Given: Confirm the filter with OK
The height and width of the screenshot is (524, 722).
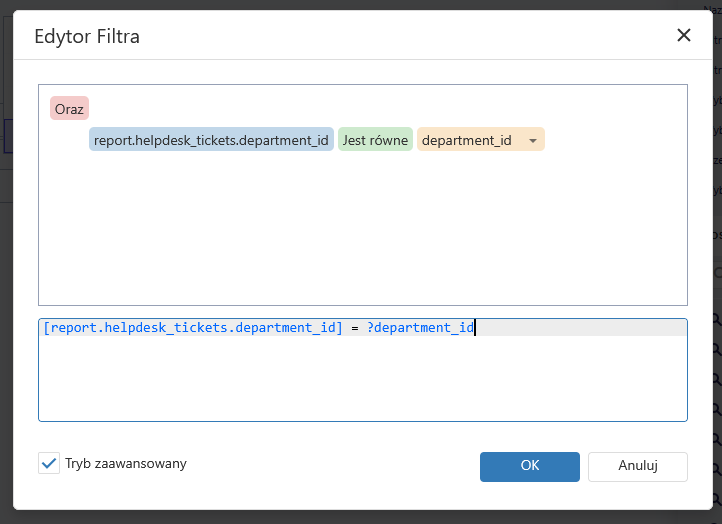Looking at the screenshot, I should 530,466.
